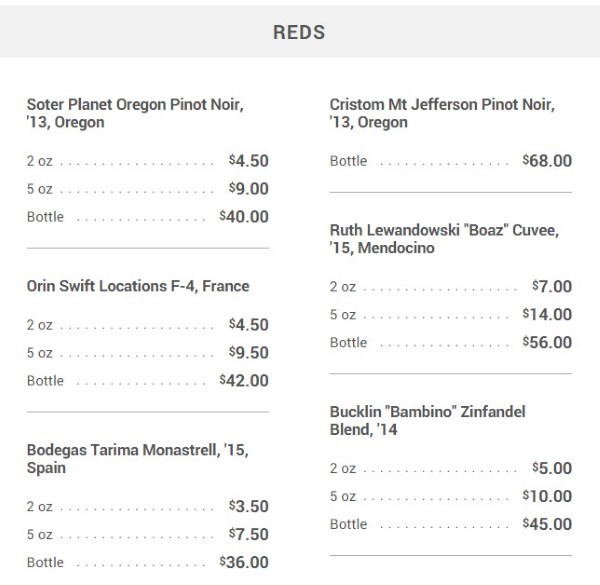Image resolution: width=600 pixels, height=585 pixels.
Task: Click the REDS section header
Action: [299, 32]
